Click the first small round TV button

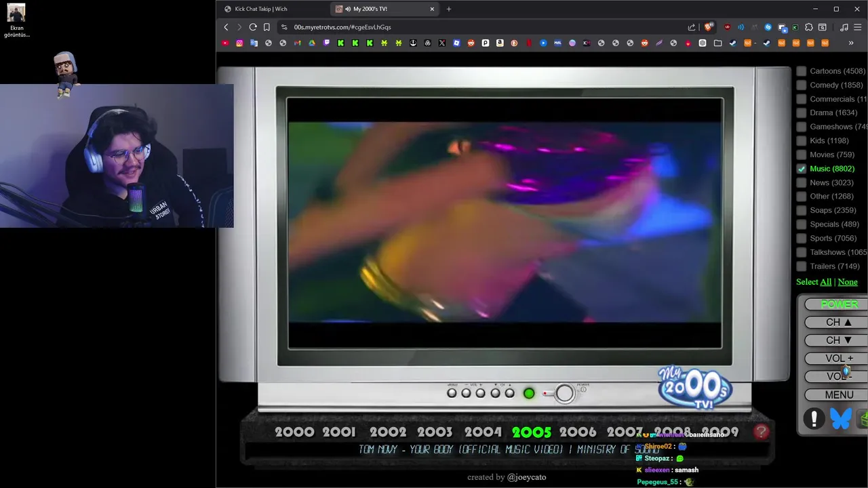452,393
